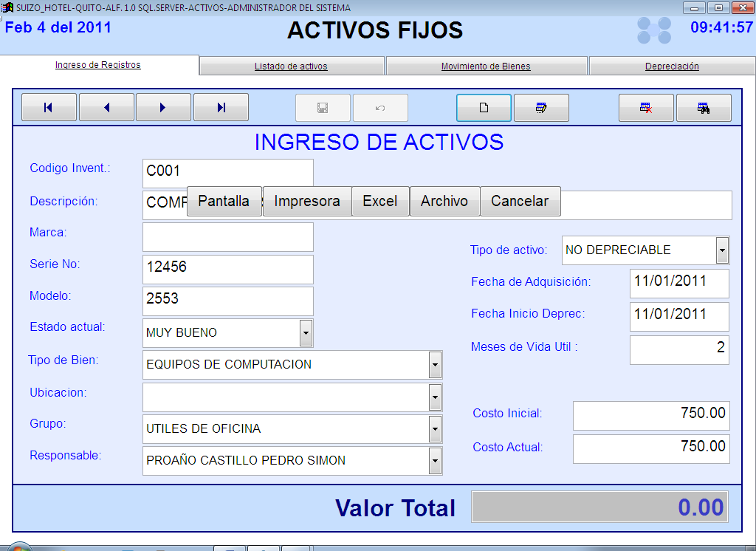Choose the Impresora output button
This screenshot has width=756, height=551.
click(307, 202)
